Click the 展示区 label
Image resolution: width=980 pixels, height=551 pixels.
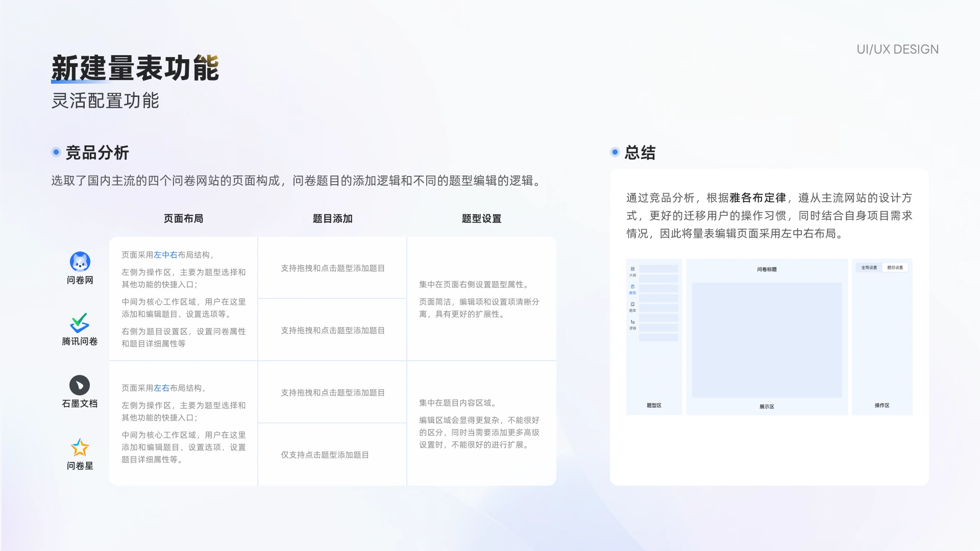[767, 407]
